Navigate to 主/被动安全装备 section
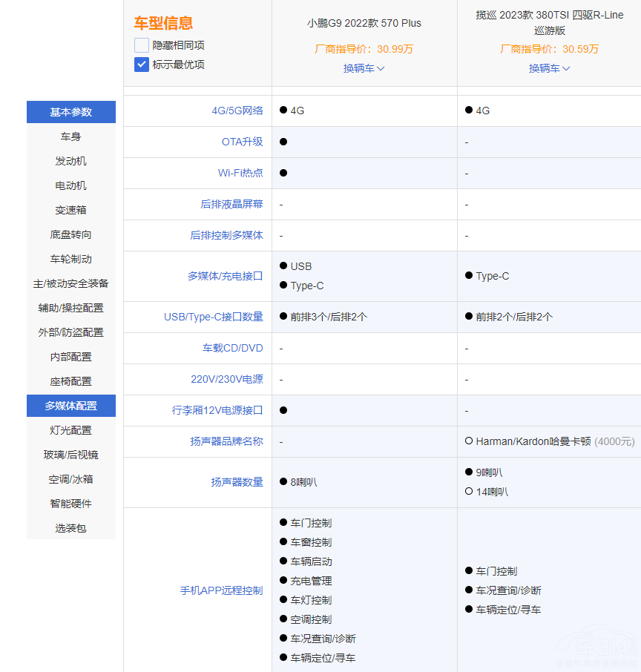Image resolution: width=641 pixels, height=672 pixels. [71, 283]
